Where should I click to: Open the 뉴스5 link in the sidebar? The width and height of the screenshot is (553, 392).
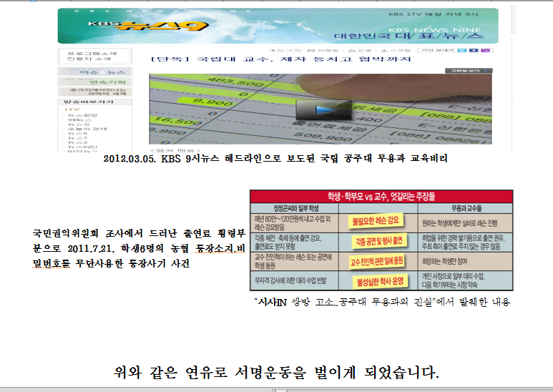coord(77,134)
